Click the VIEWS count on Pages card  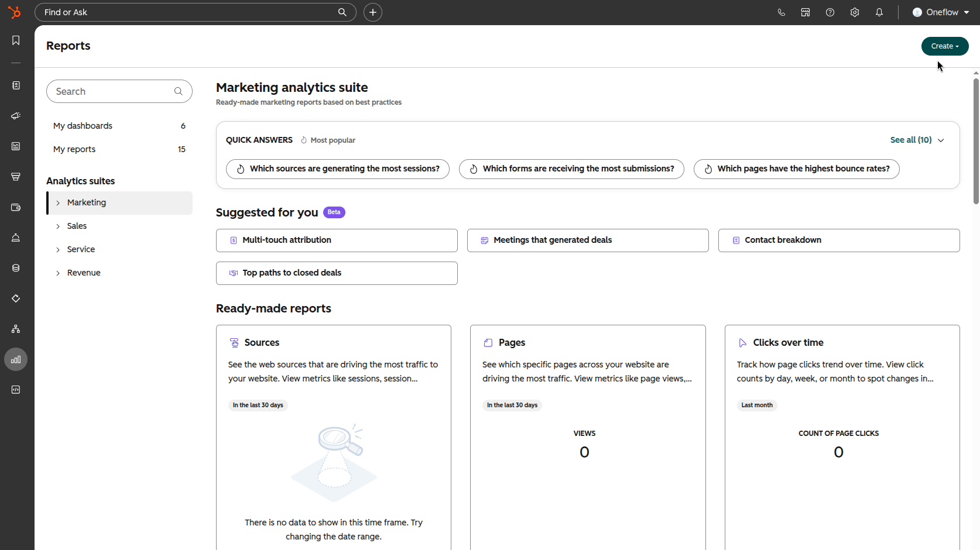584,452
